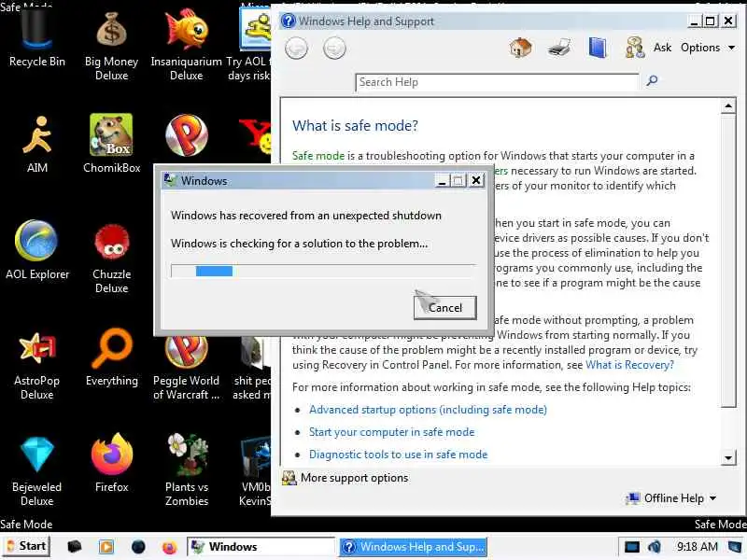Open the Recycle Bin desktop icon
The height and width of the screenshot is (560, 747).
tap(36, 39)
